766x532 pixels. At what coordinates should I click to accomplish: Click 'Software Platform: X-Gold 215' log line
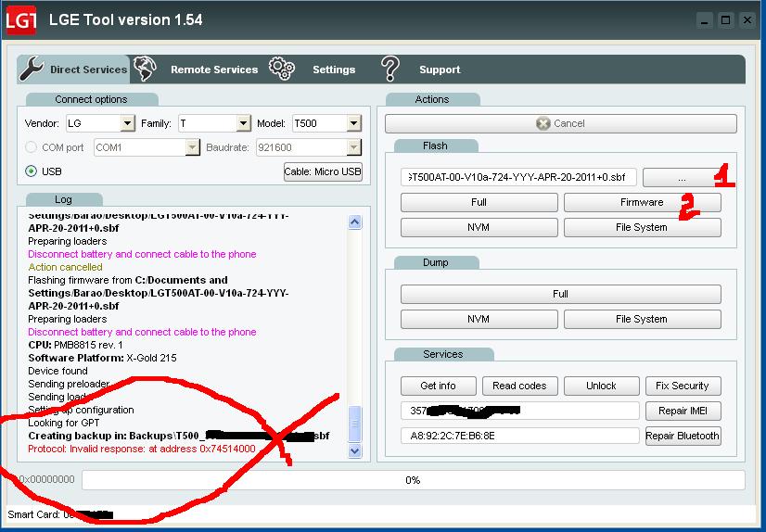coord(102,358)
